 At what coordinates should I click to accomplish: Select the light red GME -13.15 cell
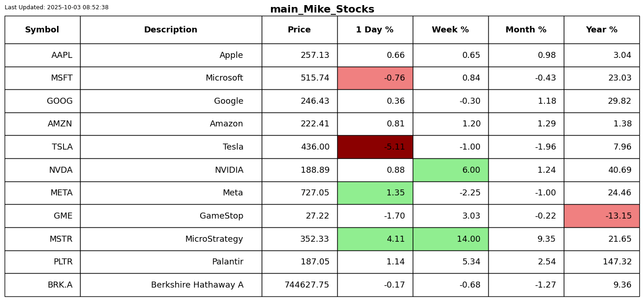point(601,216)
